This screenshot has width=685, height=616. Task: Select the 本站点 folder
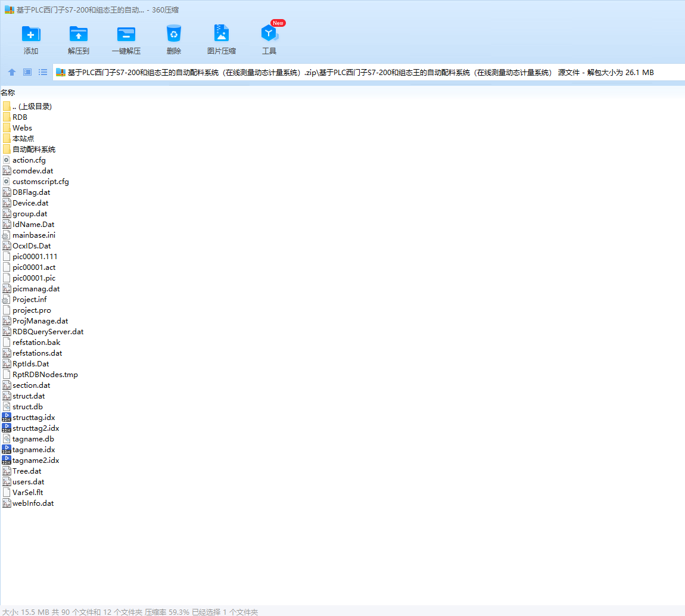coord(18,138)
